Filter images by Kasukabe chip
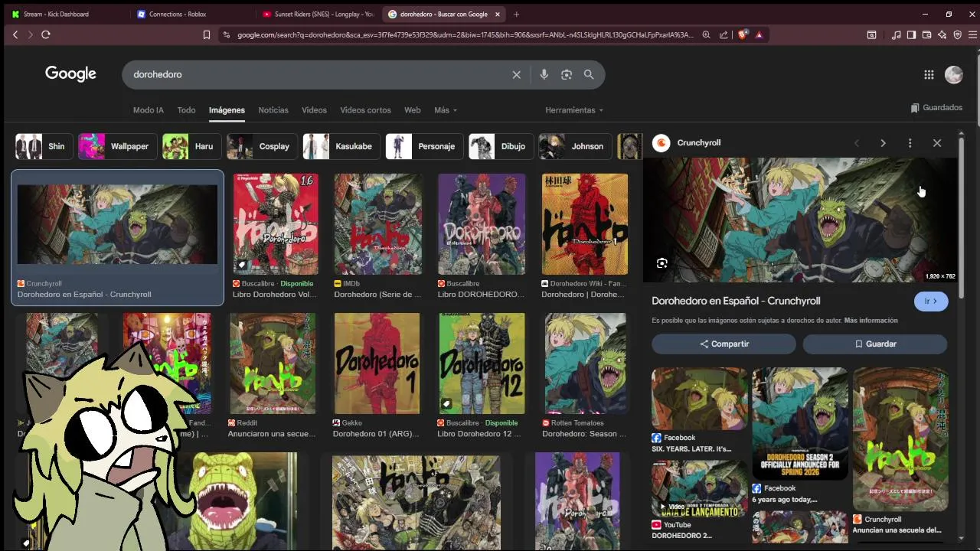 tap(340, 146)
